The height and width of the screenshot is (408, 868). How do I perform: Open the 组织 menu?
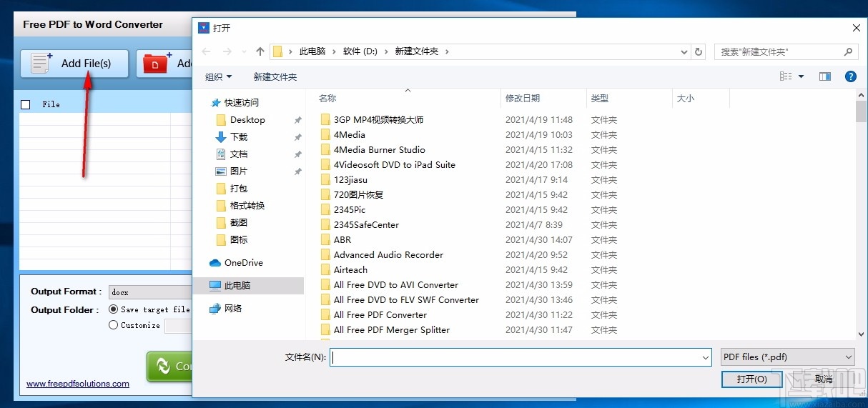pos(219,76)
